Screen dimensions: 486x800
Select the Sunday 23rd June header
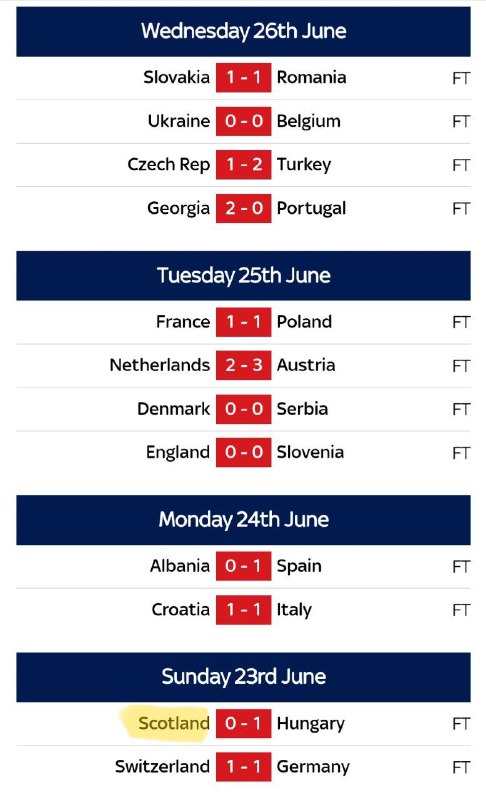(x=243, y=677)
